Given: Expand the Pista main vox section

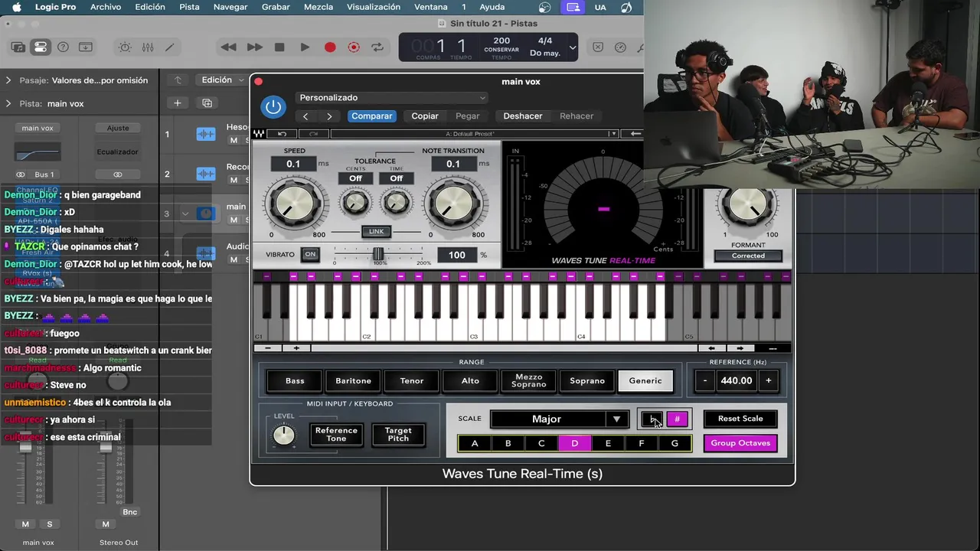Looking at the screenshot, I should click(8, 103).
